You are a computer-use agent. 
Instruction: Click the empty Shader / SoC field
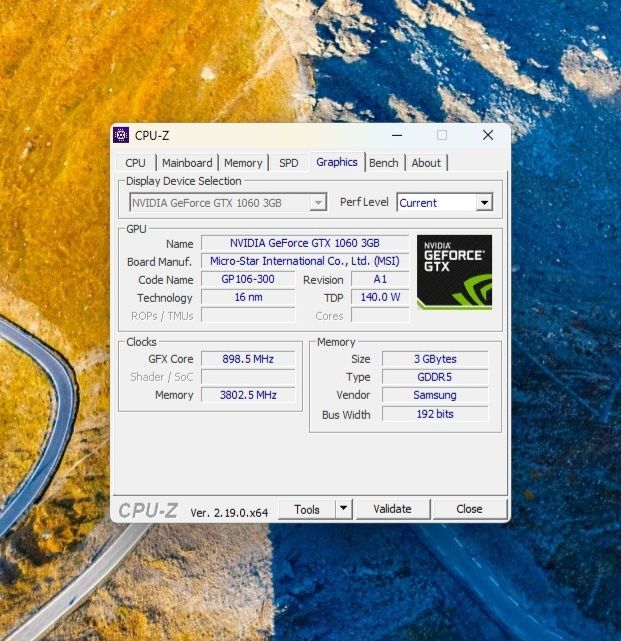click(x=248, y=377)
